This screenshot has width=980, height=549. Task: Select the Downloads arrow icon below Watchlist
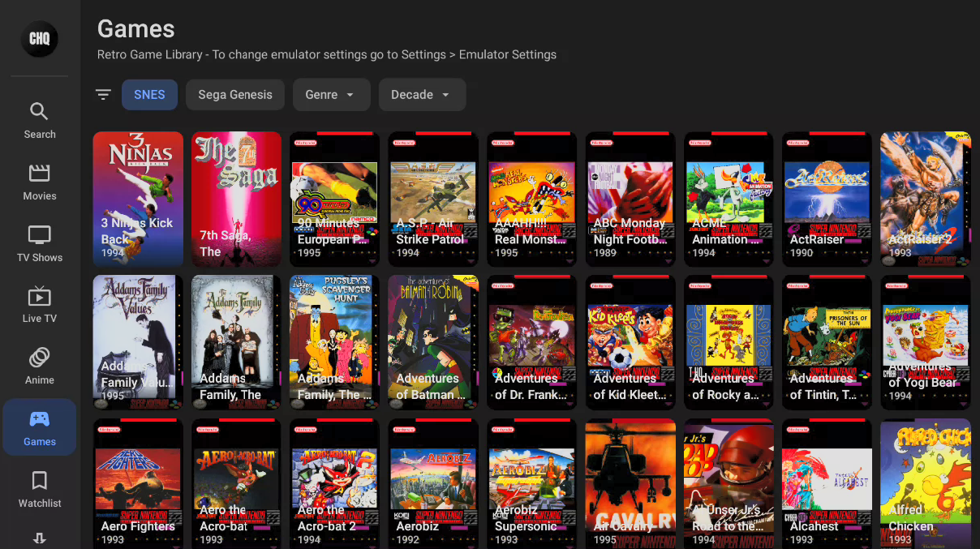(x=39, y=537)
